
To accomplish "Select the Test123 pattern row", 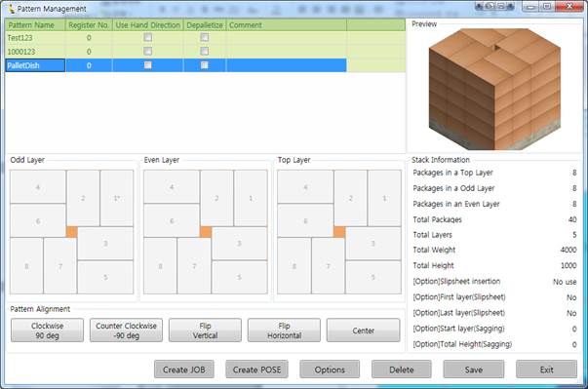I will (205, 38).
